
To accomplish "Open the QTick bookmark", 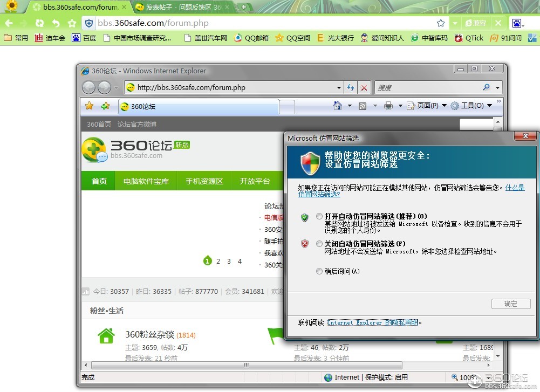I will point(469,38).
